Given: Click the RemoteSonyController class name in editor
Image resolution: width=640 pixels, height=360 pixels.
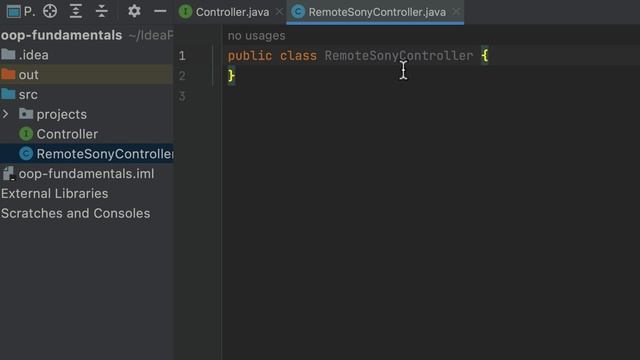Looking at the screenshot, I should pos(399,56).
